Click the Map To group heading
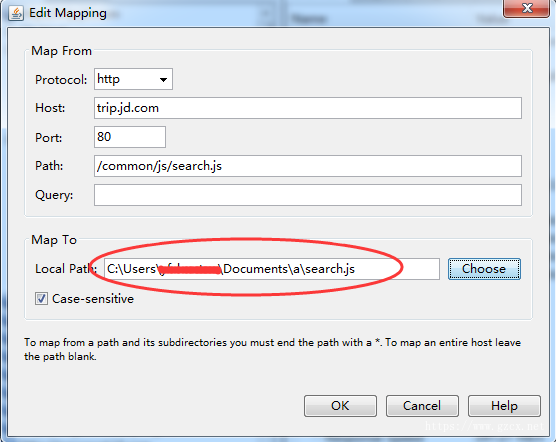The image size is (556, 442). point(54,240)
